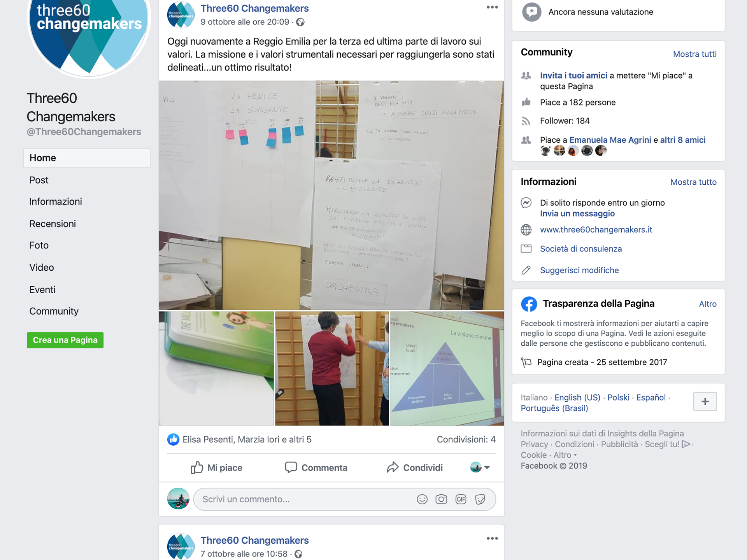Select Foto in the left menu

click(x=39, y=245)
